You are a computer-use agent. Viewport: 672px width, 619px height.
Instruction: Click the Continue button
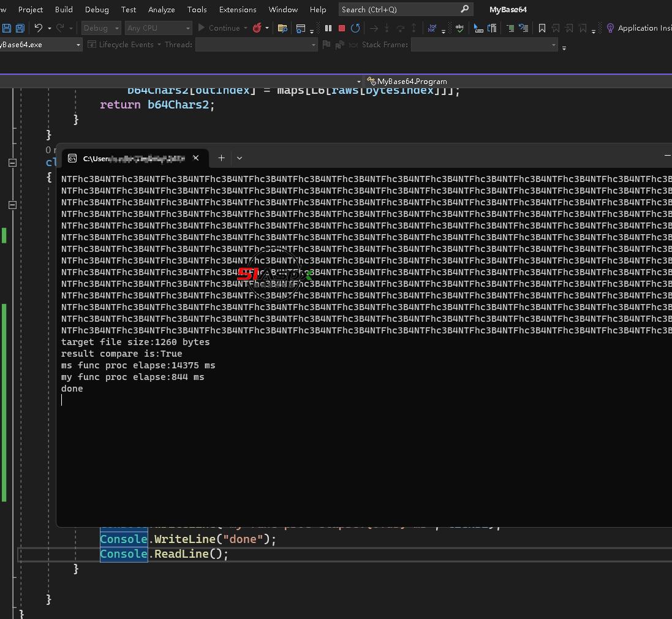(219, 28)
